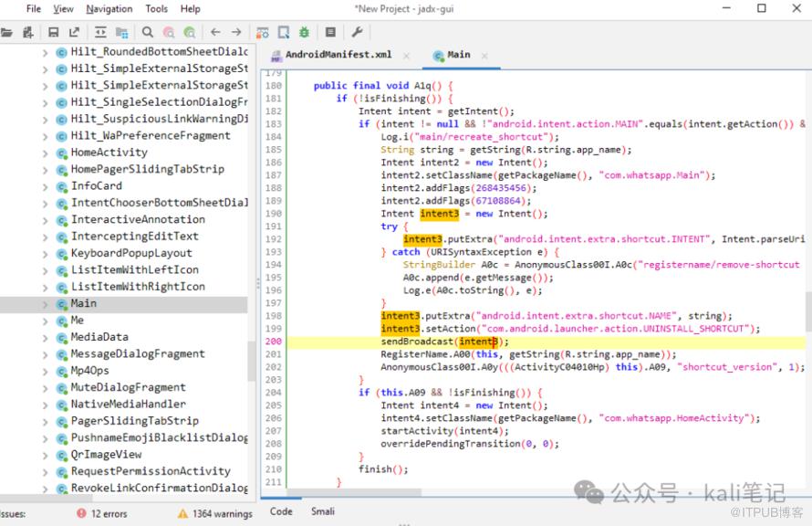Viewport: 812px width, 526px height.
Task: Expand the HomeActivity tree node
Action: 46,153
